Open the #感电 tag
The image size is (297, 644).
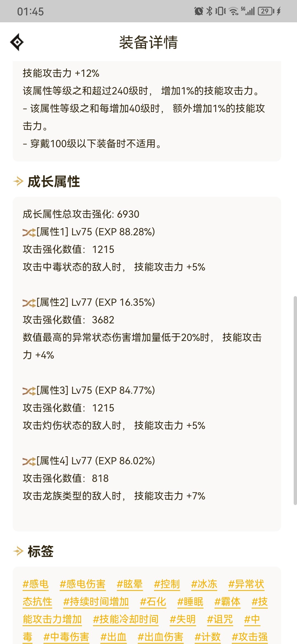pyautogui.click(x=35, y=584)
